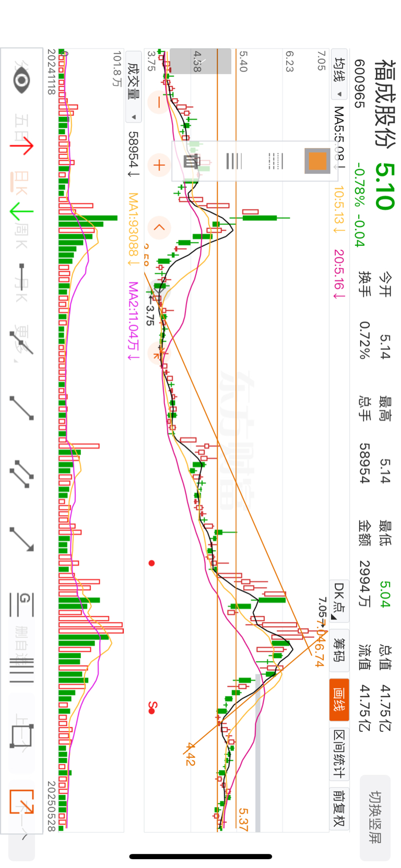Screen dimensions: 401x868
Task: Toggle off the 画线 drawing mode
Action: 339,699
